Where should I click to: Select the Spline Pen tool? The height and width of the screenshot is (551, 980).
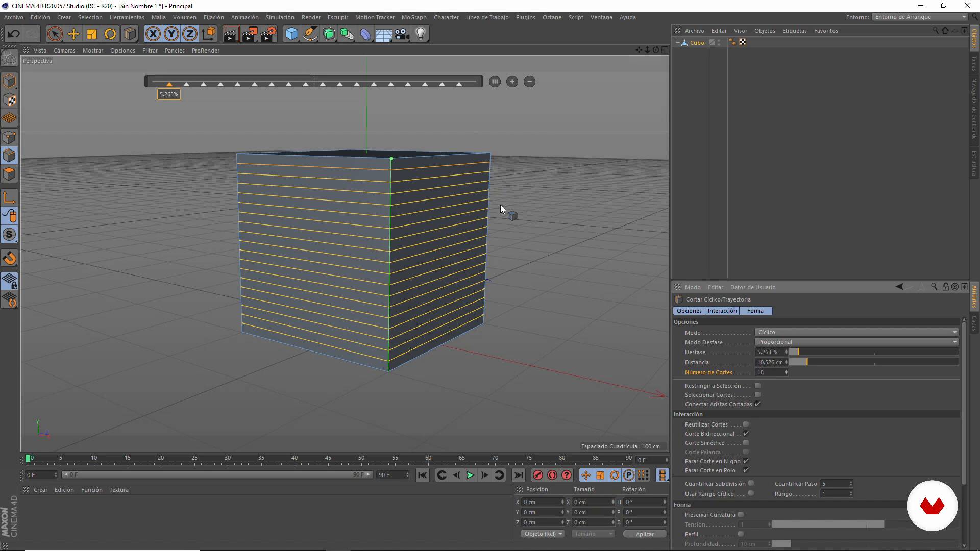310,34
